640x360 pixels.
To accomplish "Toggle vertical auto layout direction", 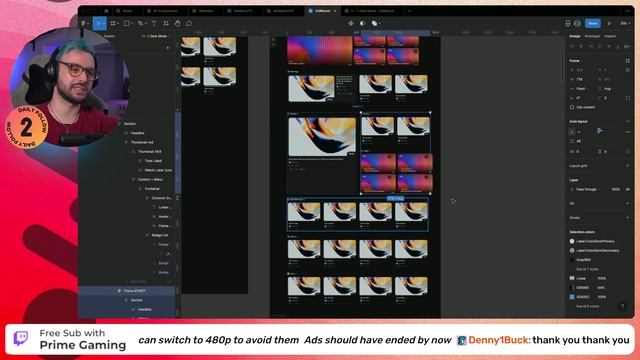I will (572, 132).
